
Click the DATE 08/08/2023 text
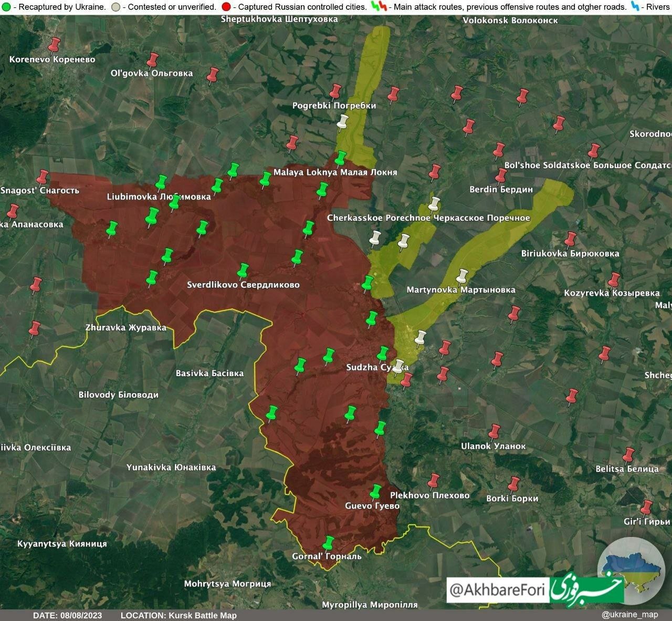[x=68, y=615]
